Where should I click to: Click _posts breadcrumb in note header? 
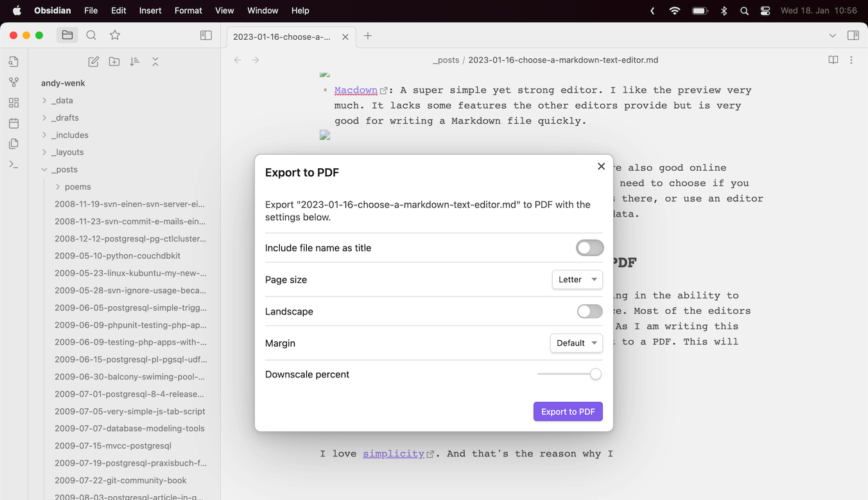coord(446,60)
